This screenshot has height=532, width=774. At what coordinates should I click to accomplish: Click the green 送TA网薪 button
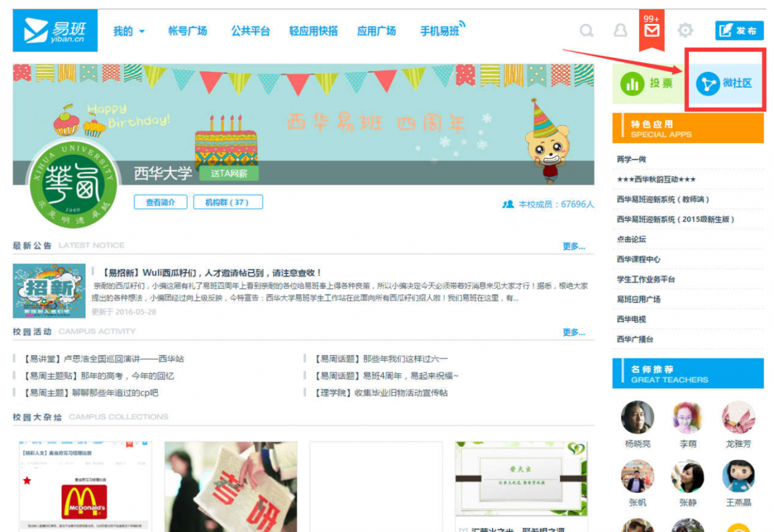pos(229,173)
